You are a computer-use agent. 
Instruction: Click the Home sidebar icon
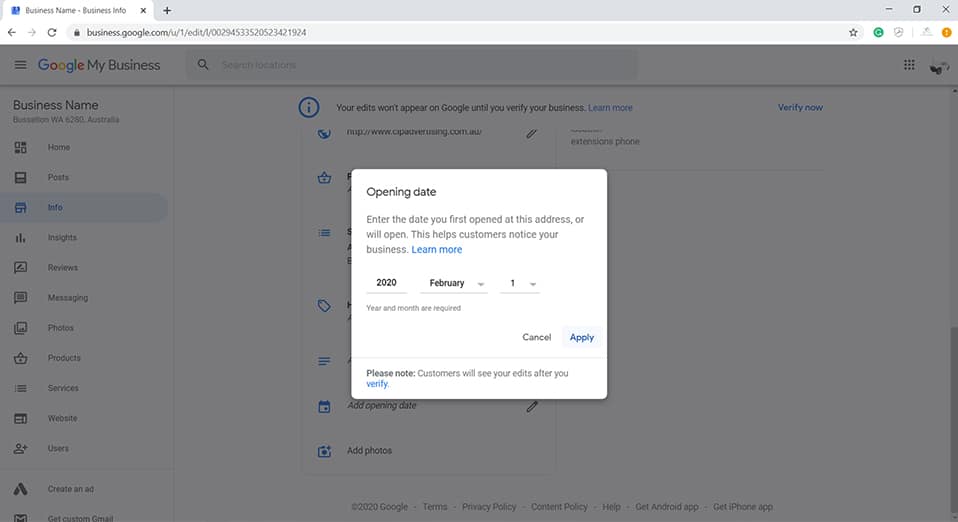[x=20, y=147]
